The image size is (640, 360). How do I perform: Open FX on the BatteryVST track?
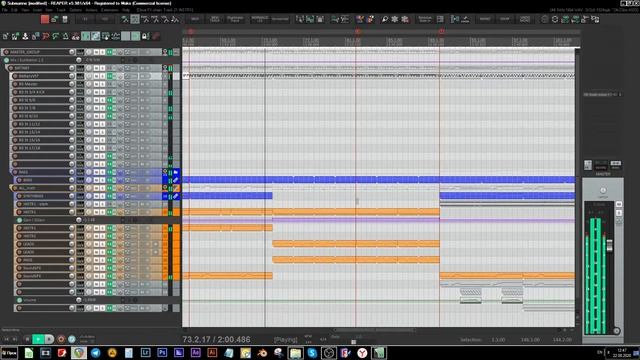[110, 76]
